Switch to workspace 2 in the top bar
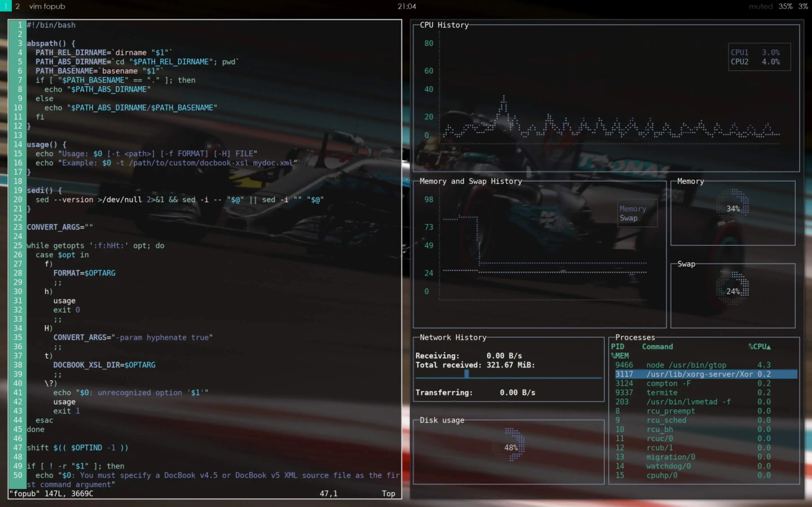 (17, 6)
